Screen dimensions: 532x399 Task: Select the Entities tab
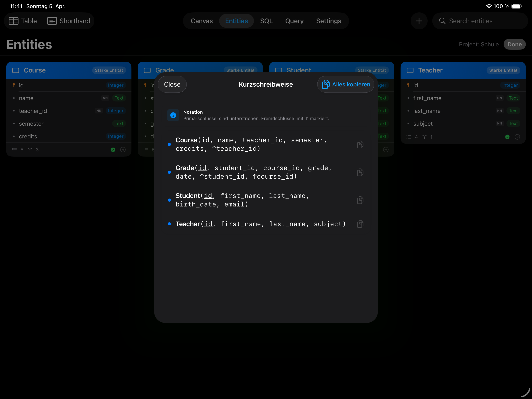click(236, 21)
